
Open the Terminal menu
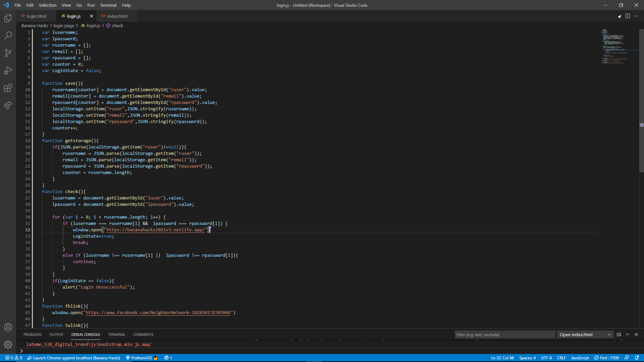[x=108, y=5]
